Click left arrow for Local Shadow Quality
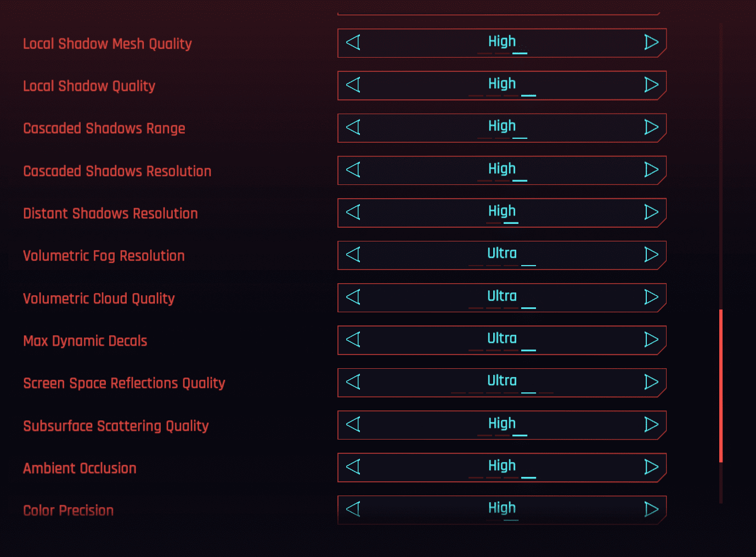 coord(353,85)
